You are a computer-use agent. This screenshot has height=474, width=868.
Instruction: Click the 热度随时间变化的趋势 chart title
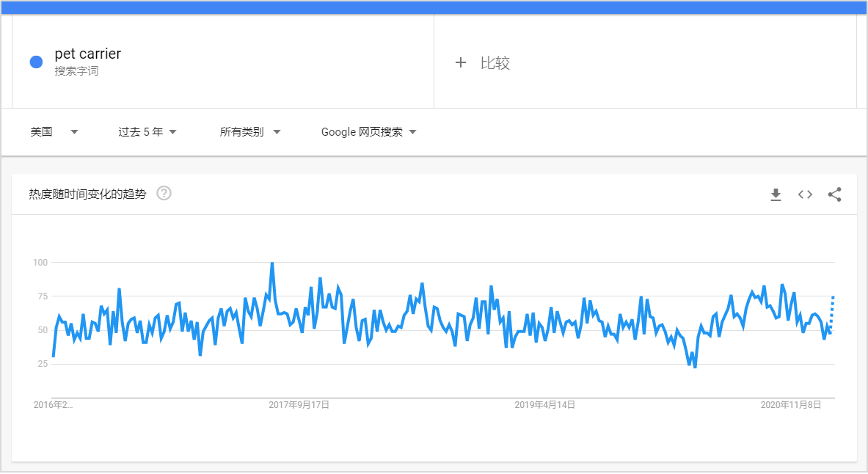click(x=87, y=194)
